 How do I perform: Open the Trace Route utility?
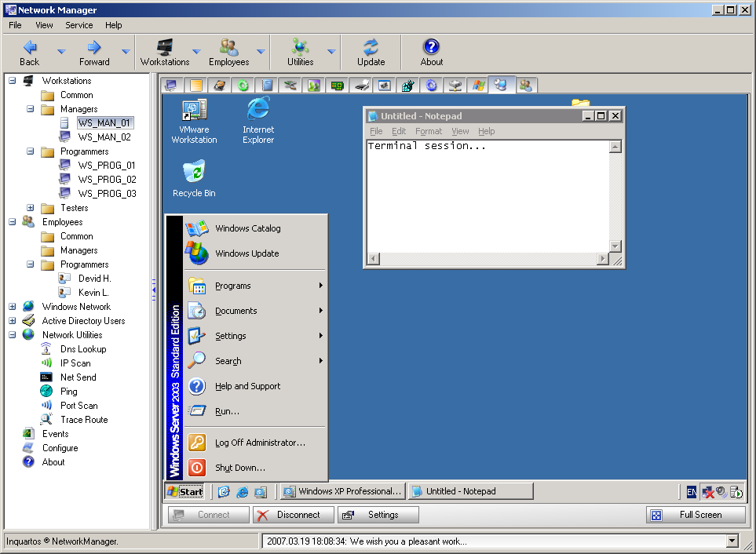84,420
